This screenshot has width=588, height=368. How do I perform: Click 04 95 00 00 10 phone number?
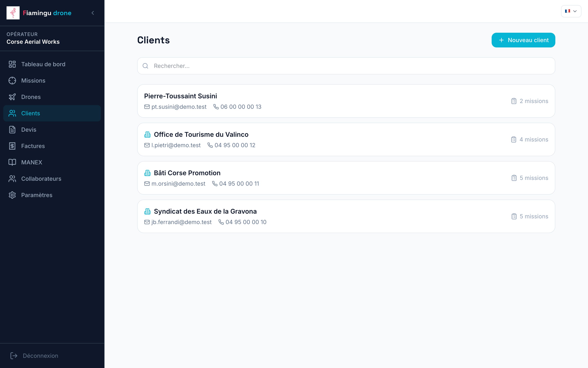246,222
